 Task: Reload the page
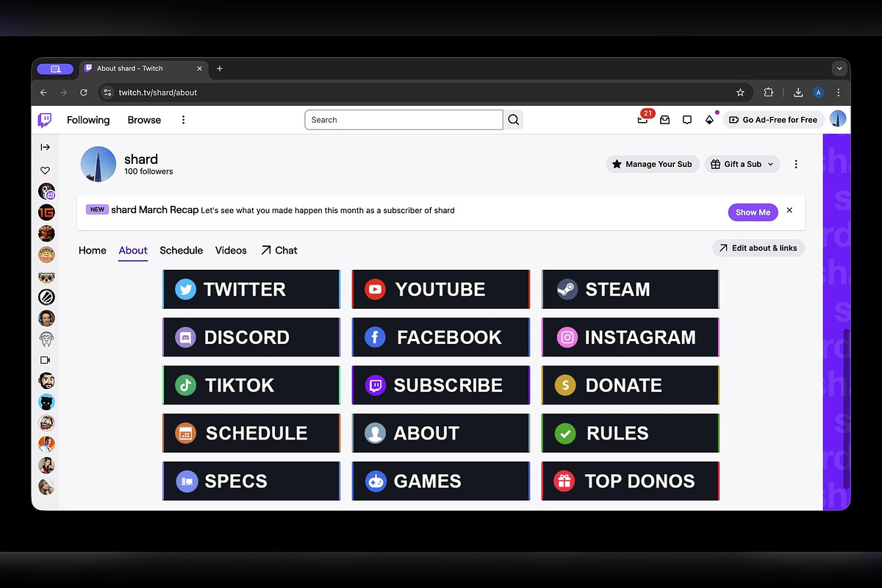pos(84,93)
